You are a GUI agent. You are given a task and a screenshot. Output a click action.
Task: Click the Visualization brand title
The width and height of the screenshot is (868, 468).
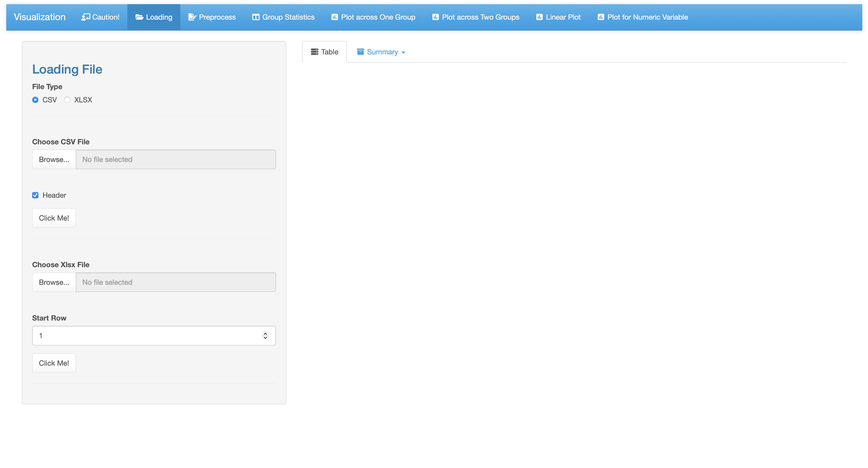tap(40, 17)
